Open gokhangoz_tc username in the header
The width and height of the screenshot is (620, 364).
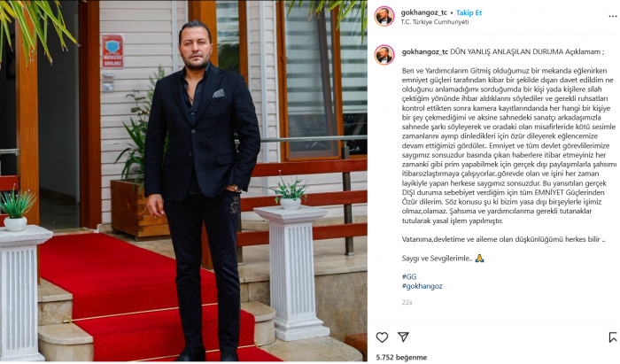click(x=424, y=12)
